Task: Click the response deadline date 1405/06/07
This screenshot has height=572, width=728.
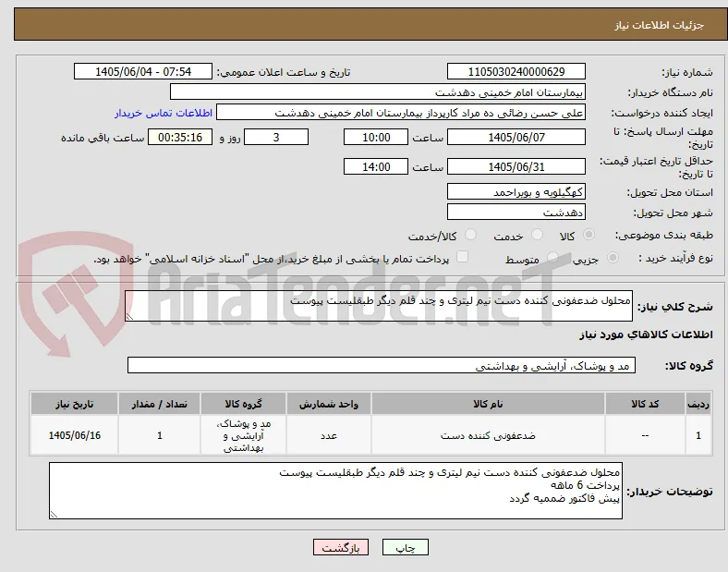Action: tap(516, 138)
